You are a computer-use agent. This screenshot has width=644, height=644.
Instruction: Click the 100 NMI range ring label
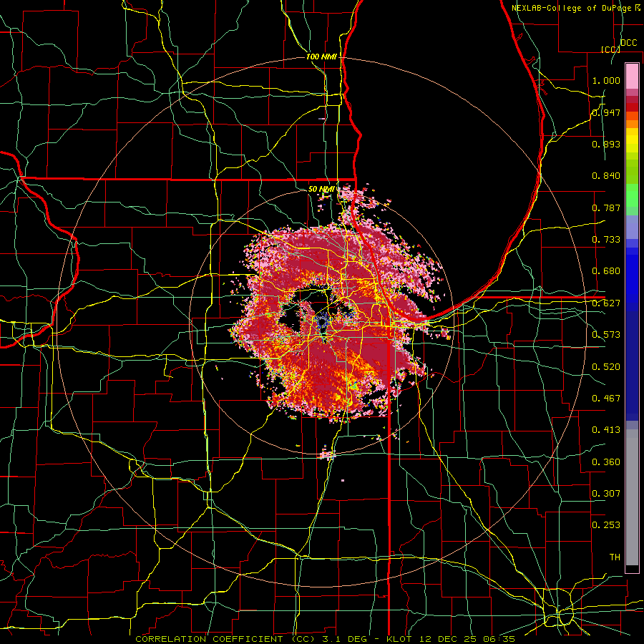(x=321, y=57)
